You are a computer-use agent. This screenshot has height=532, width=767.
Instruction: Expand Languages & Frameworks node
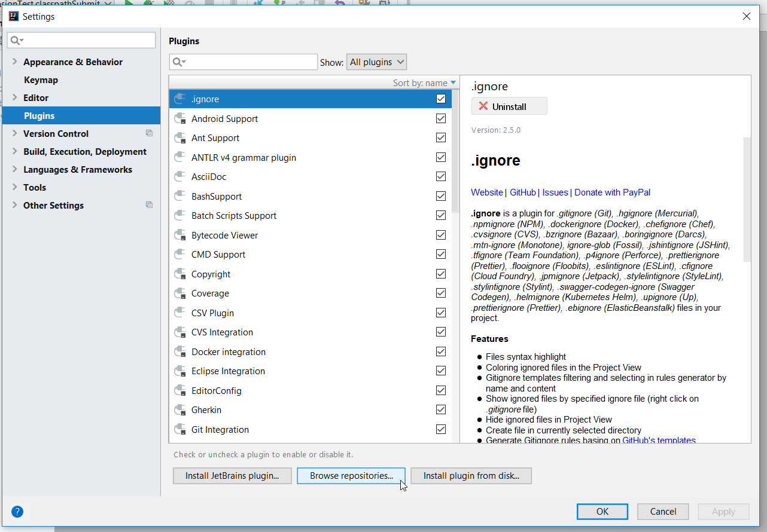point(14,169)
